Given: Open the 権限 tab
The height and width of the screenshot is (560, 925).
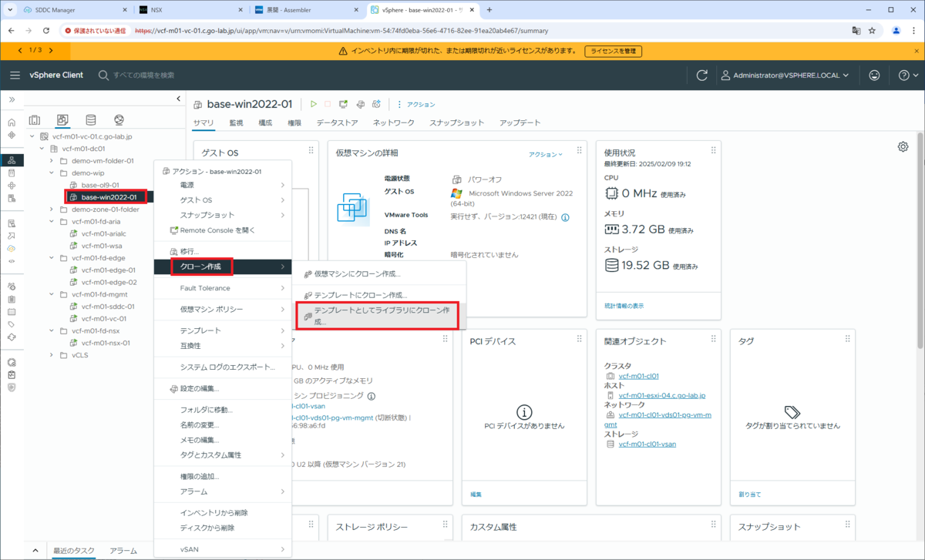Looking at the screenshot, I should click(294, 123).
